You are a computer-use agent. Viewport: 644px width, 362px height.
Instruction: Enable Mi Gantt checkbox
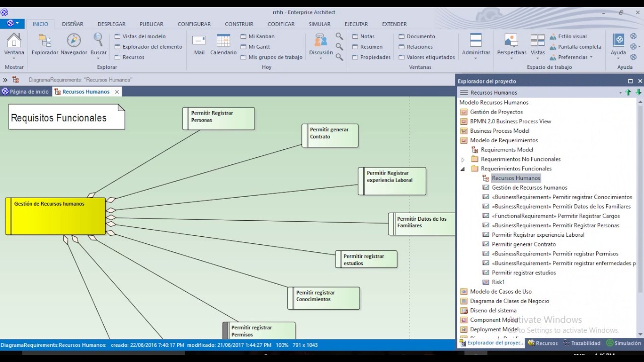pos(243,47)
